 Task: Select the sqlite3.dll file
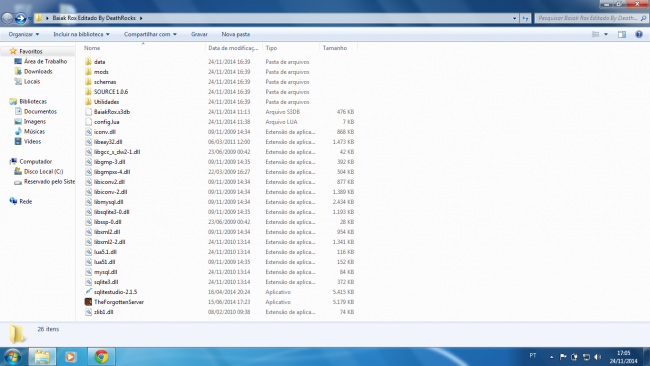pyautogui.click(x=106, y=282)
